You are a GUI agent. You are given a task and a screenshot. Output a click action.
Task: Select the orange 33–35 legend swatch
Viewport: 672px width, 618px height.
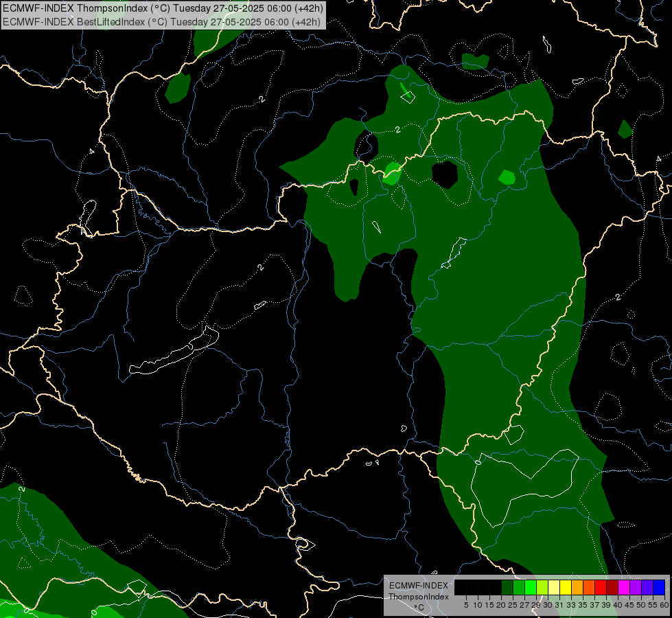tap(577, 587)
